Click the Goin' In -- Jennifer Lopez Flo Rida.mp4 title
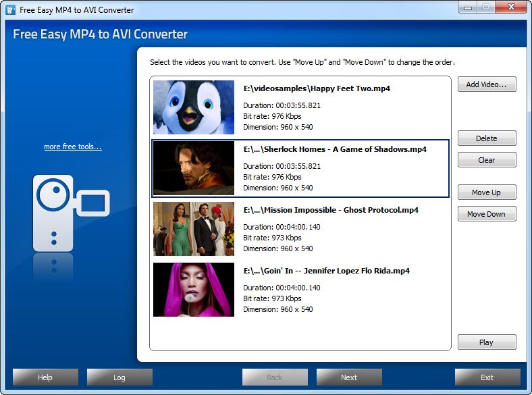The image size is (532, 395). [x=327, y=271]
